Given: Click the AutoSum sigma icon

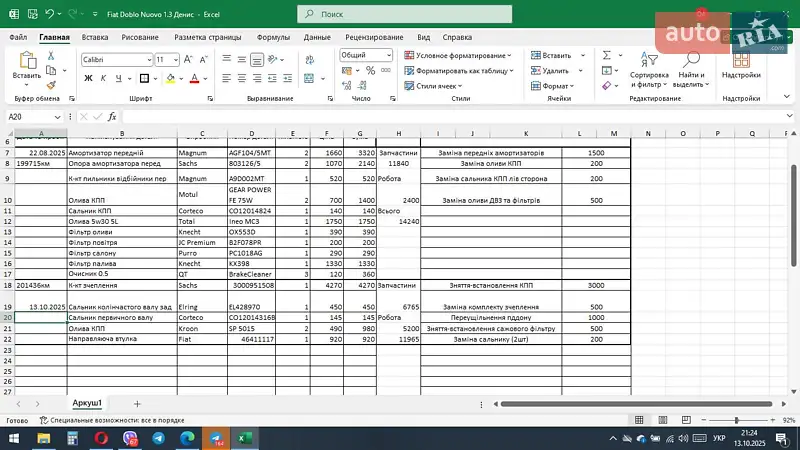Looking at the screenshot, I should point(605,56).
